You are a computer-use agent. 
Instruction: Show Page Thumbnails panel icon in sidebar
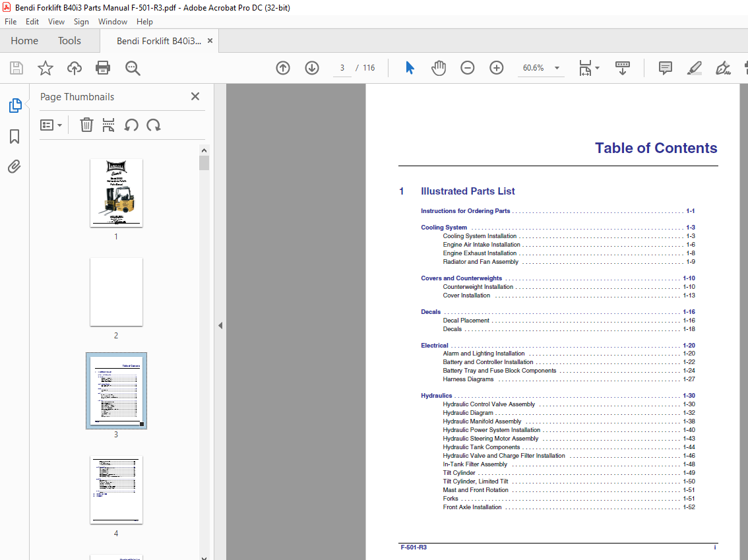pyautogui.click(x=15, y=106)
